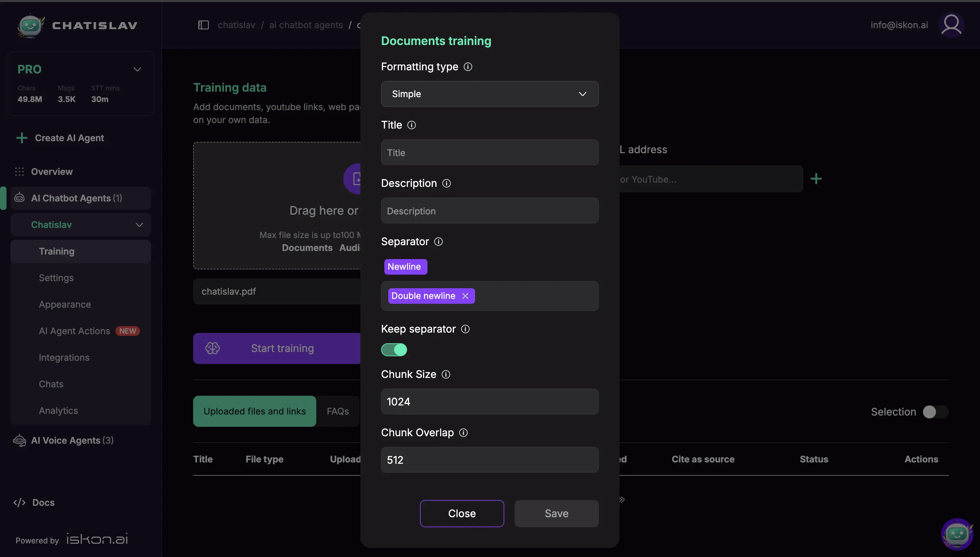Click the iskon.ai powered-by logo
Viewport: 980px width, 557px height.
coord(97,539)
